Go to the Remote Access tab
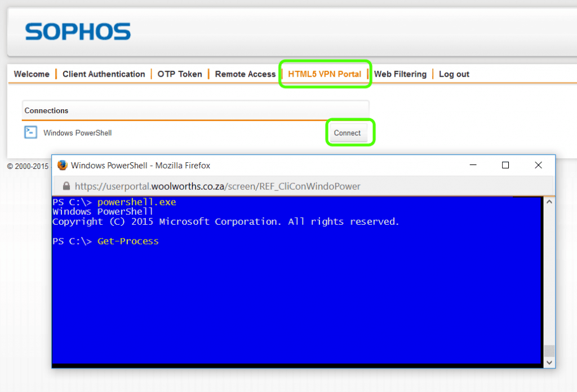 click(245, 74)
